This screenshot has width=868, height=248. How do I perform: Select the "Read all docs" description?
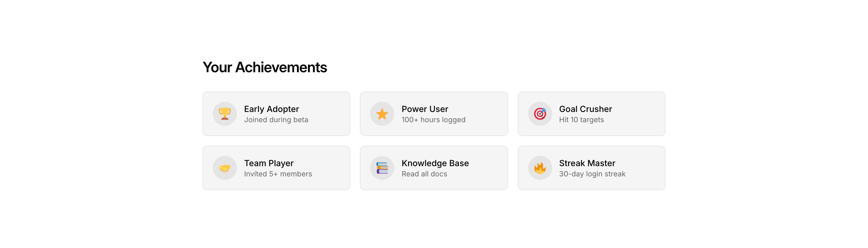coord(424,174)
